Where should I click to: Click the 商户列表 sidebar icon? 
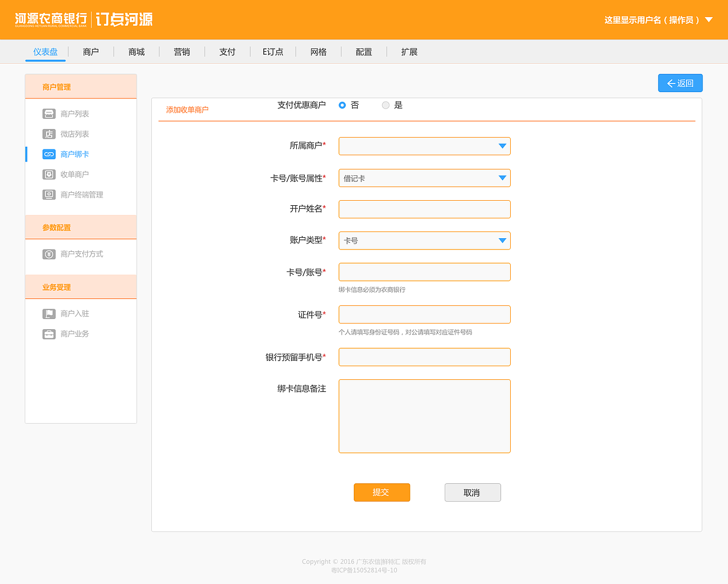tap(49, 114)
